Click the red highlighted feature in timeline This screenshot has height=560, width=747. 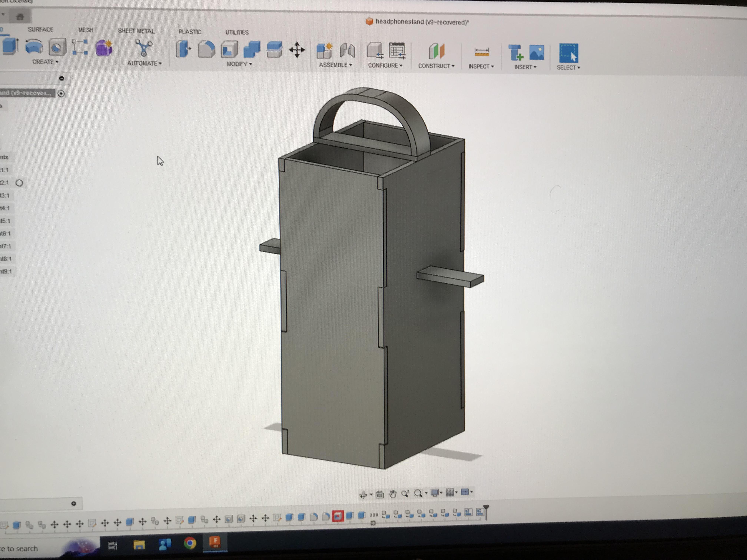click(337, 516)
